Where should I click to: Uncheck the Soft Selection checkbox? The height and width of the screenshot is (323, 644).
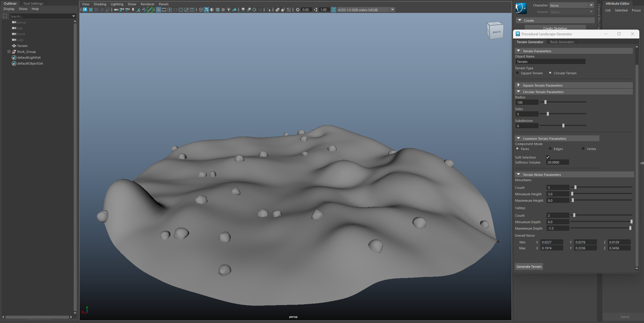(548, 157)
